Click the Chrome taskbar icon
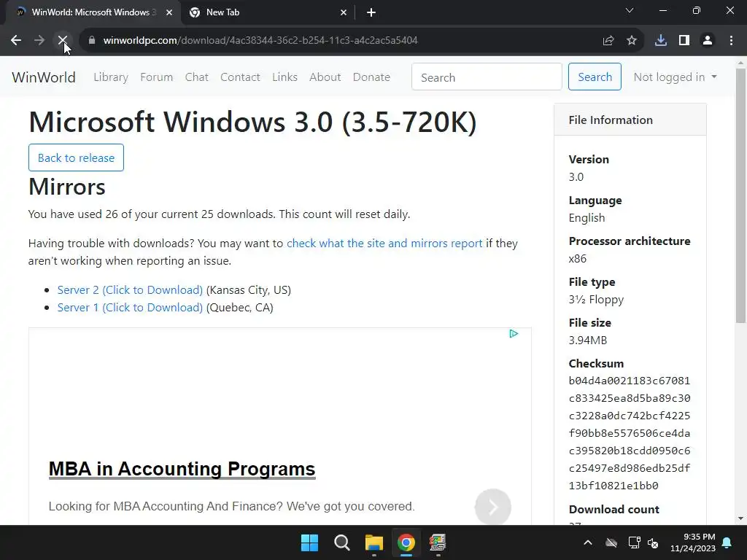 tap(406, 542)
